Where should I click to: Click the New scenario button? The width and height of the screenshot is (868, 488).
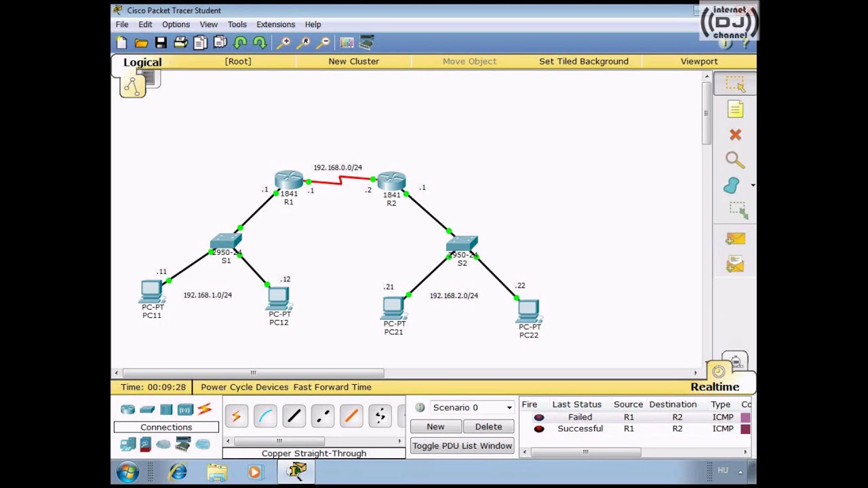coord(435,427)
